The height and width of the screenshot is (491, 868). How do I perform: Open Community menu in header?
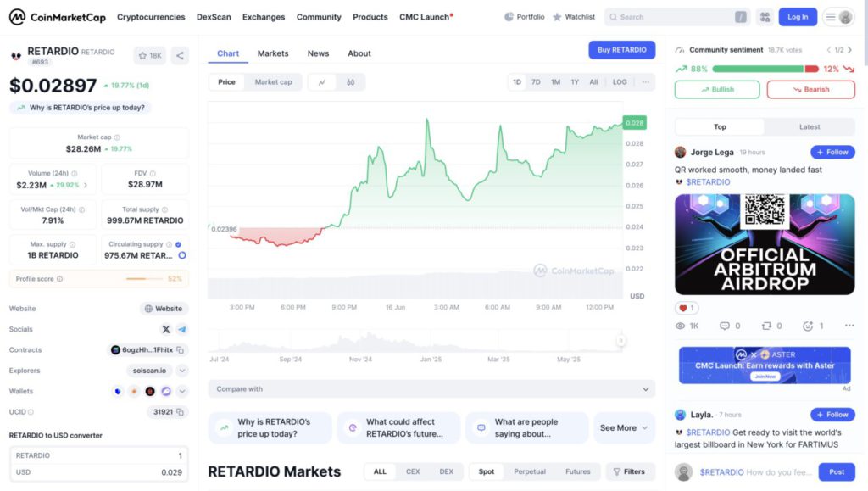pyautogui.click(x=319, y=17)
